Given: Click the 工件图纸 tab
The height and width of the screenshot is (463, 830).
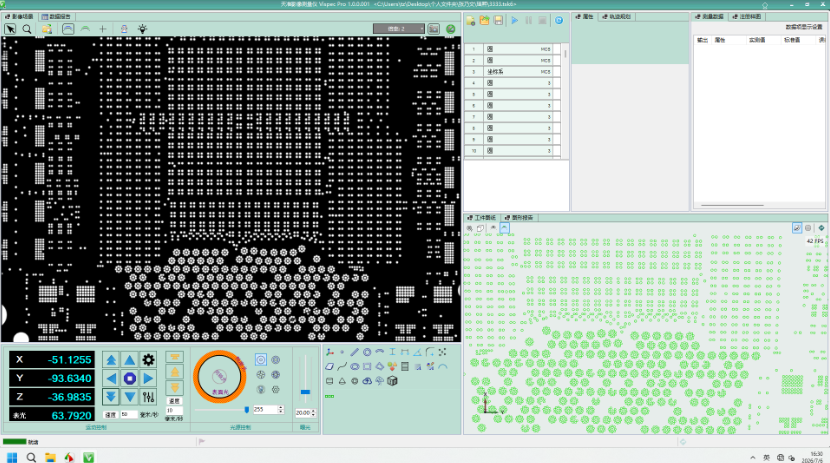Looking at the screenshot, I should pyautogui.click(x=482, y=217).
